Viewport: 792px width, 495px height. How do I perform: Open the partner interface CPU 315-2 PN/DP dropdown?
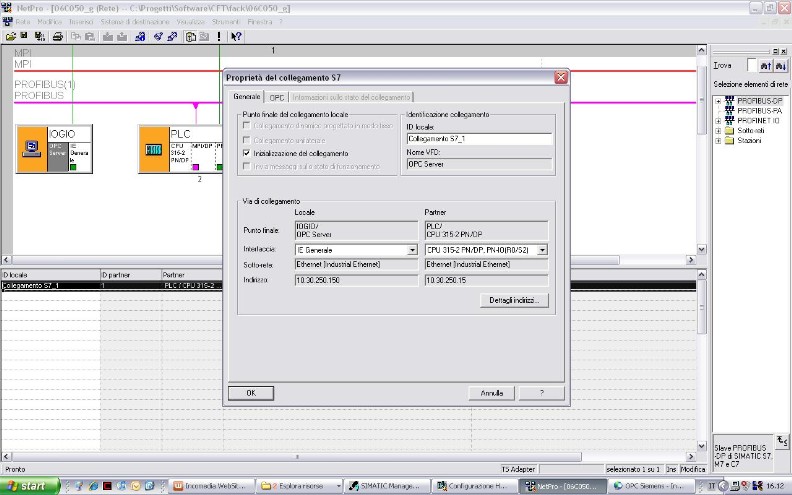pos(542,250)
